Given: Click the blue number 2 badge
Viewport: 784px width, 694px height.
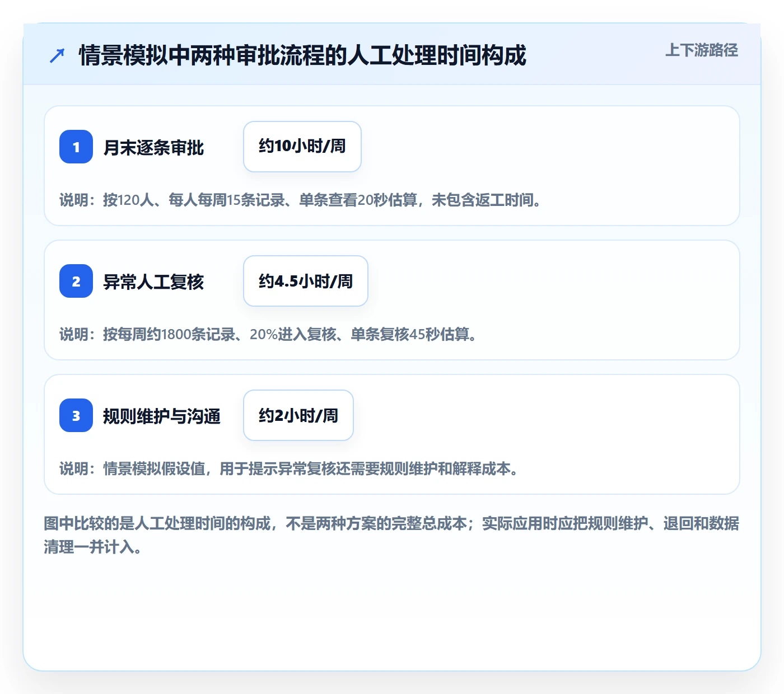Looking at the screenshot, I should click(76, 281).
